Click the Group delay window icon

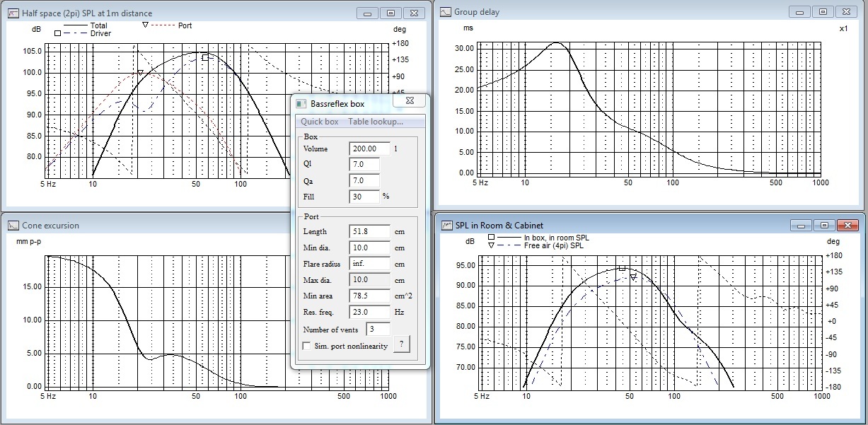coord(446,11)
